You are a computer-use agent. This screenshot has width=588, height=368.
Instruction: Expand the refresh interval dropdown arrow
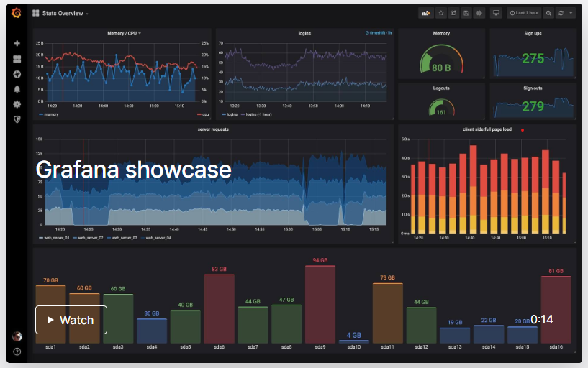[x=571, y=13]
